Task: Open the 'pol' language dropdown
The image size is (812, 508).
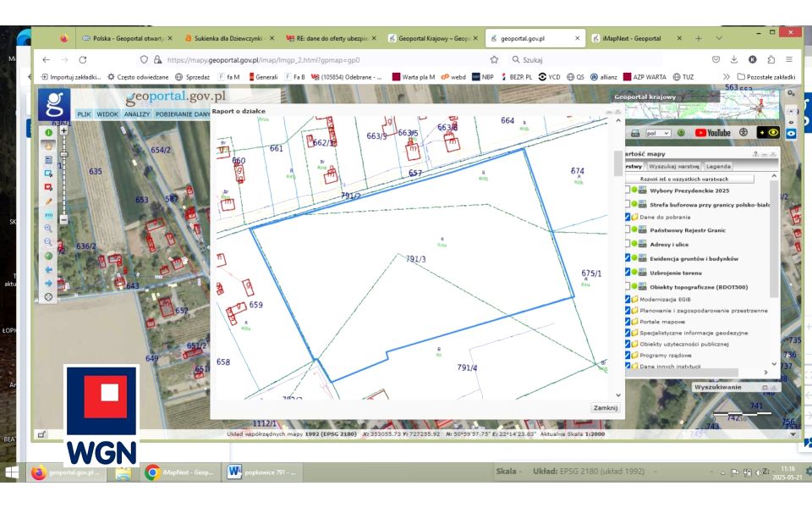Action: pyautogui.click(x=658, y=133)
